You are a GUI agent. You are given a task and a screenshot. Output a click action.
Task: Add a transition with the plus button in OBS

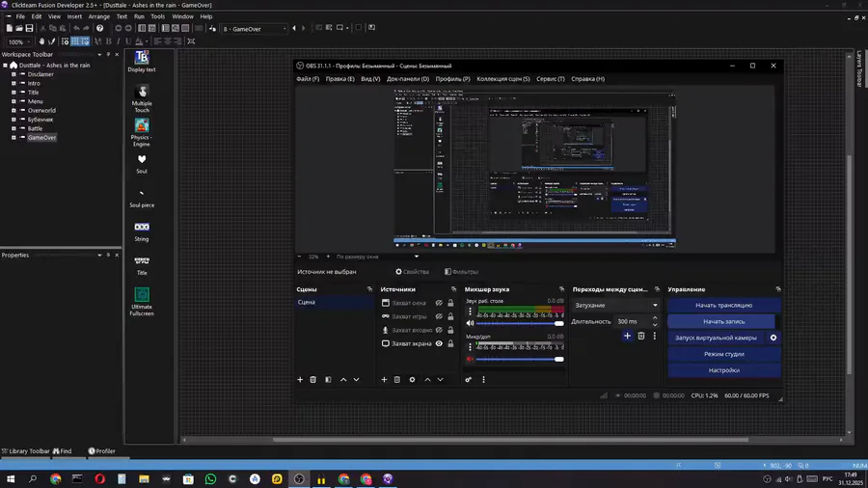click(x=627, y=336)
